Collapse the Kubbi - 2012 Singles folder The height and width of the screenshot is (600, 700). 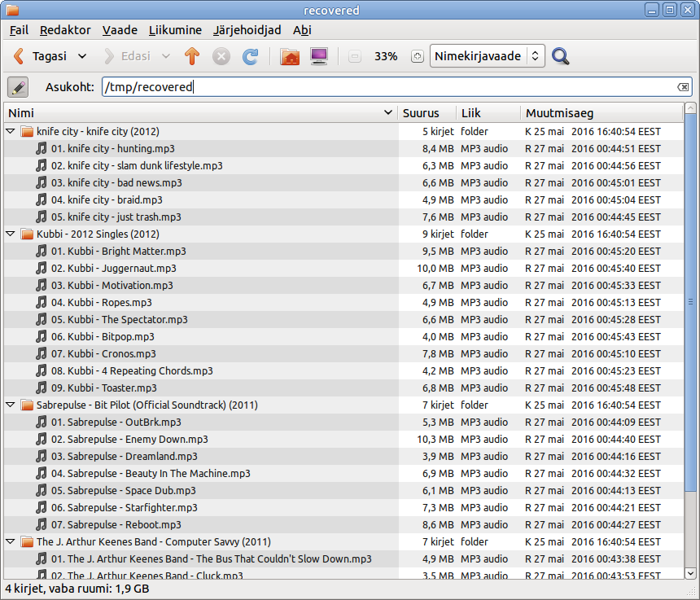pyautogui.click(x=11, y=234)
